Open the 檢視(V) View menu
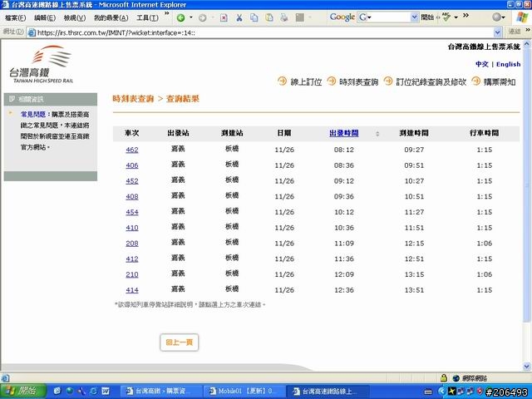Screen dimensions: 532x399 [x=75, y=17]
